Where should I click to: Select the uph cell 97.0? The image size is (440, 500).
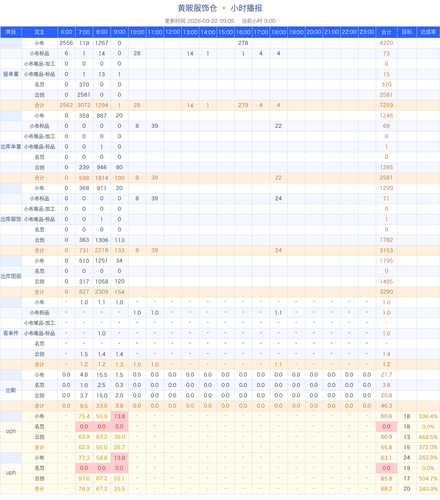84,479
